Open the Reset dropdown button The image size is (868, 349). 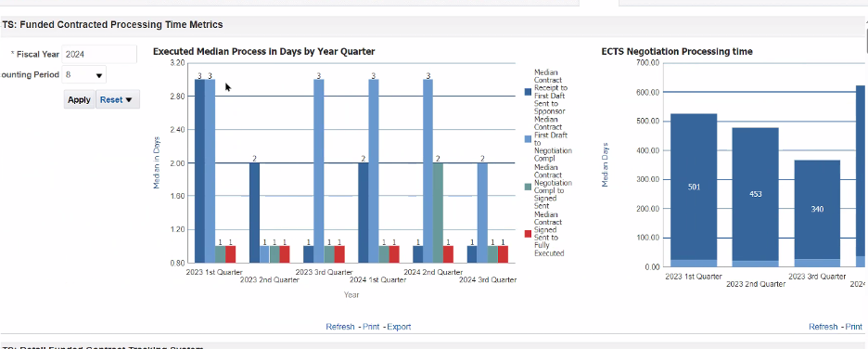118,99
